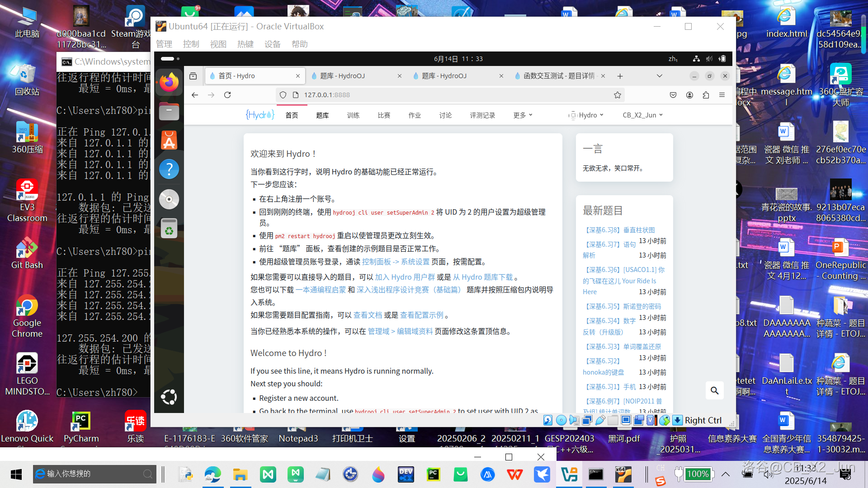Click the Firefox icon in Ubuntu dock

pyautogui.click(x=169, y=82)
